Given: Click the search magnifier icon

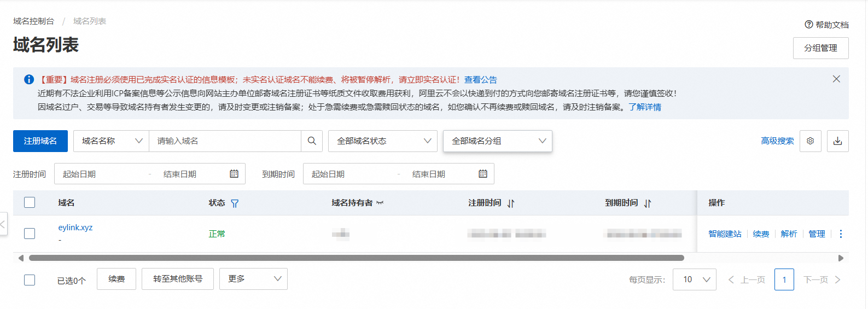Looking at the screenshot, I should coord(312,141).
